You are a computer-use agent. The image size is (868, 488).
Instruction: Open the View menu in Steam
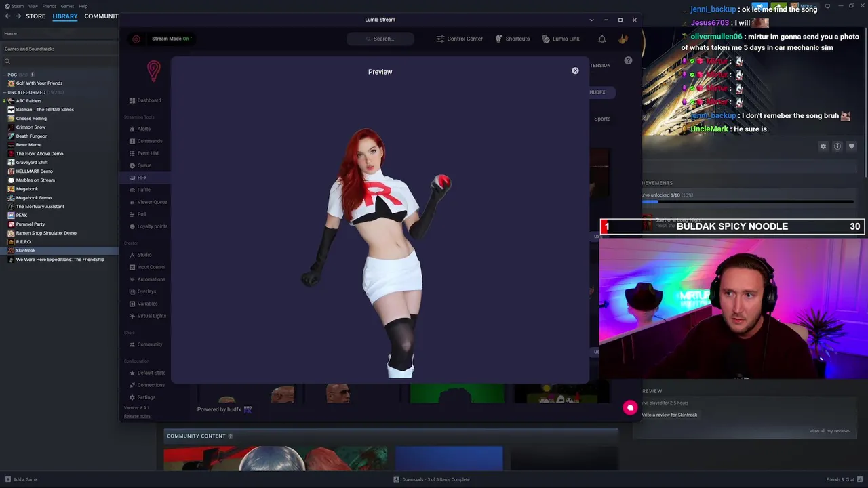coord(33,6)
